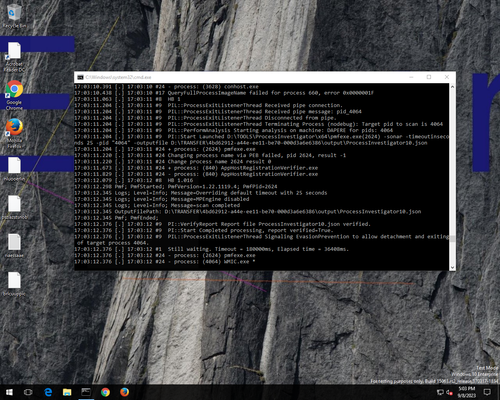Launch Firefox from the taskbar
This screenshot has height=400, width=500.
[124, 392]
